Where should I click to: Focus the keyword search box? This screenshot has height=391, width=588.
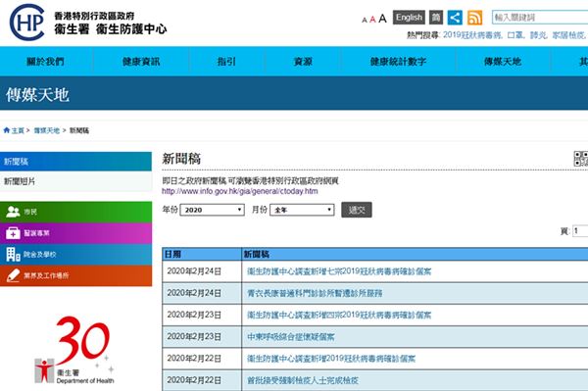click(x=540, y=18)
